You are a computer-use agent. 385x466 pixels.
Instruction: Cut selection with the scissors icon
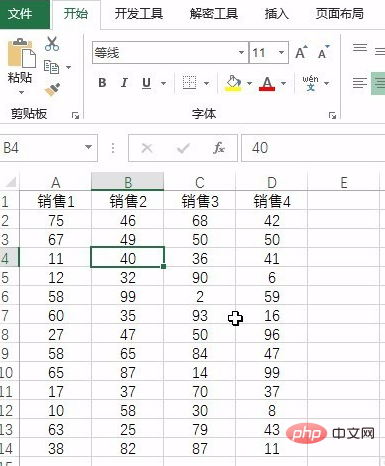pyautogui.click(x=52, y=44)
